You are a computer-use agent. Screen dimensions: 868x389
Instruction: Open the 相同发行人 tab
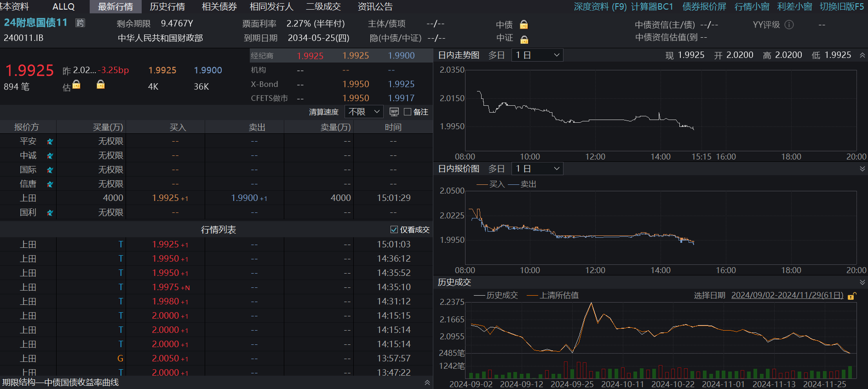271,6
